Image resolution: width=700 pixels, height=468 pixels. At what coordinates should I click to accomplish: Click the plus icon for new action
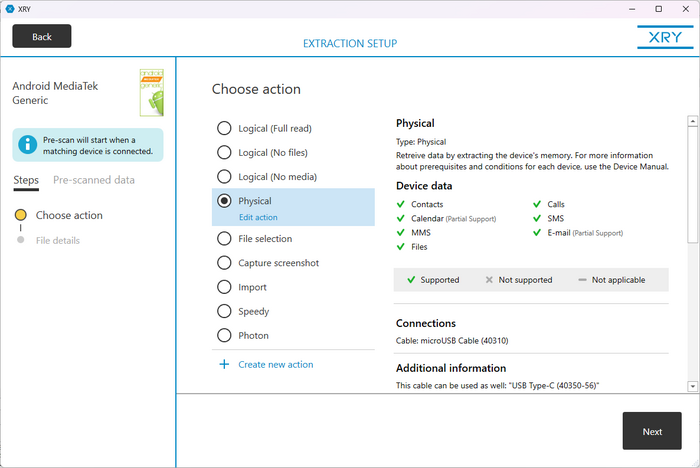224,364
